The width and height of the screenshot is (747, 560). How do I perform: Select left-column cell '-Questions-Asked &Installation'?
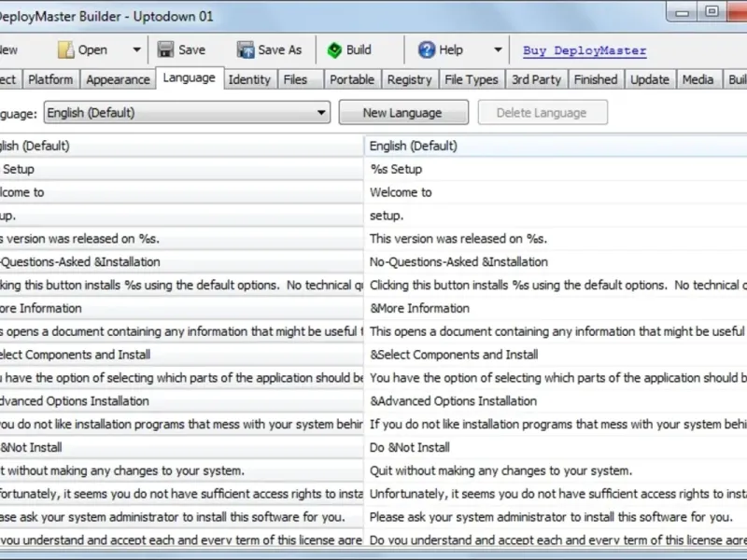click(x=181, y=262)
